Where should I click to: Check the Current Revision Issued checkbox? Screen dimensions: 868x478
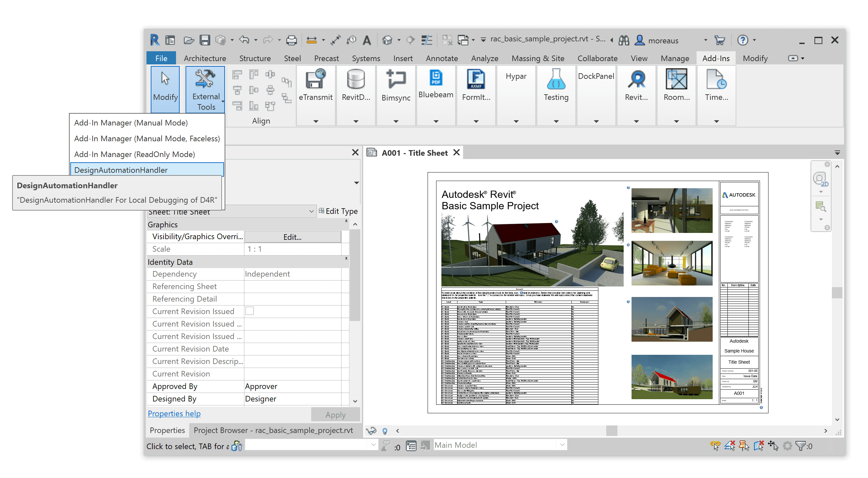[x=249, y=311]
